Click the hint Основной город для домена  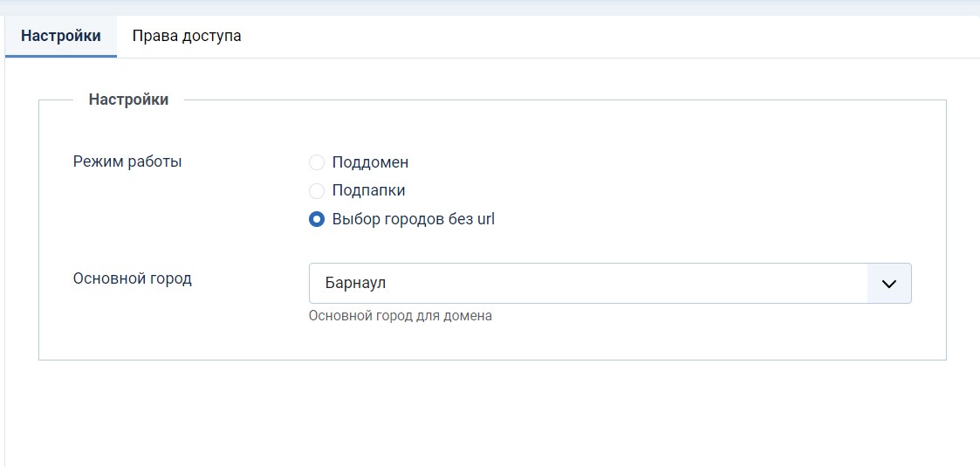401,316
